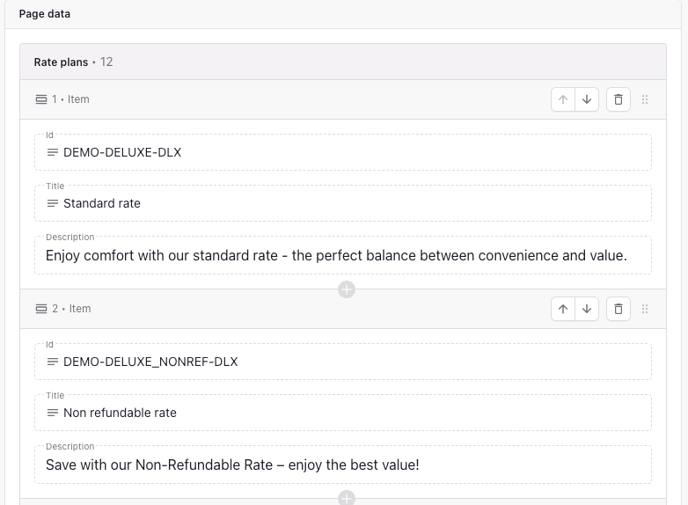This screenshot has height=505, width=688.
Task: Edit the 'Non refundable rate' title field
Action: point(342,412)
